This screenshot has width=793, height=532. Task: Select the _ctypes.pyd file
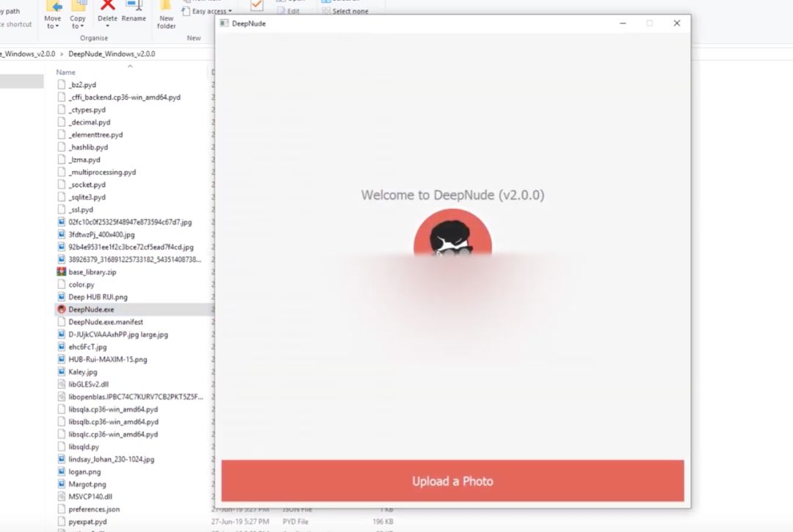(x=87, y=109)
